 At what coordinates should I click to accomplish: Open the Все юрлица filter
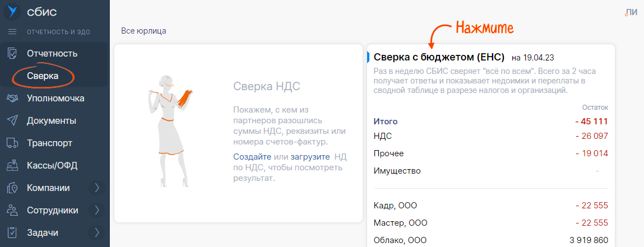pyautogui.click(x=143, y=31)
